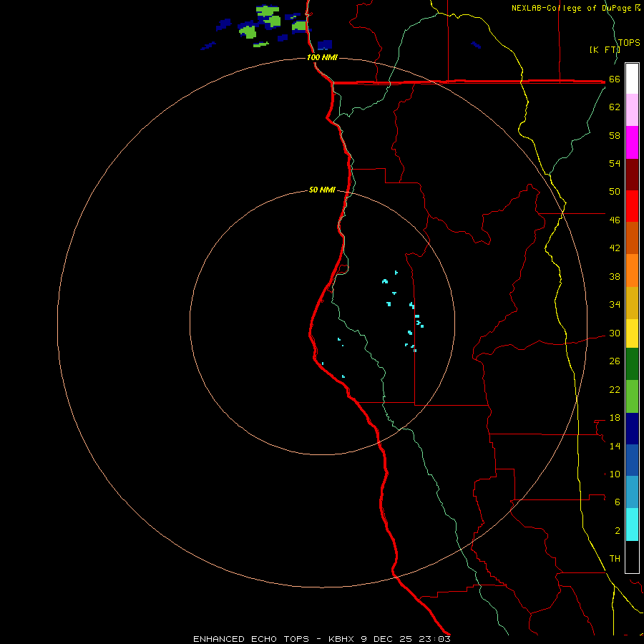
Task: Click the light green legend swatch
Action: (x=632, y=396)
